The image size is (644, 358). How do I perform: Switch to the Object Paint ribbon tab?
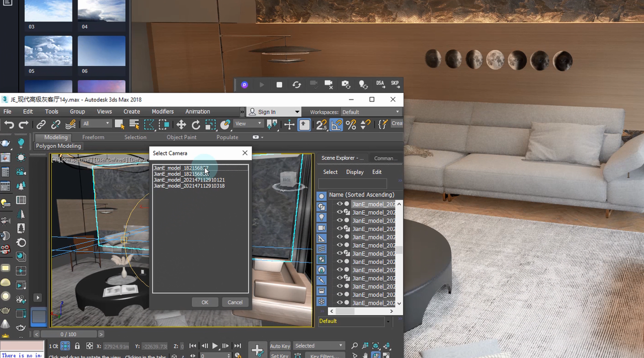[x=182, y=137]
